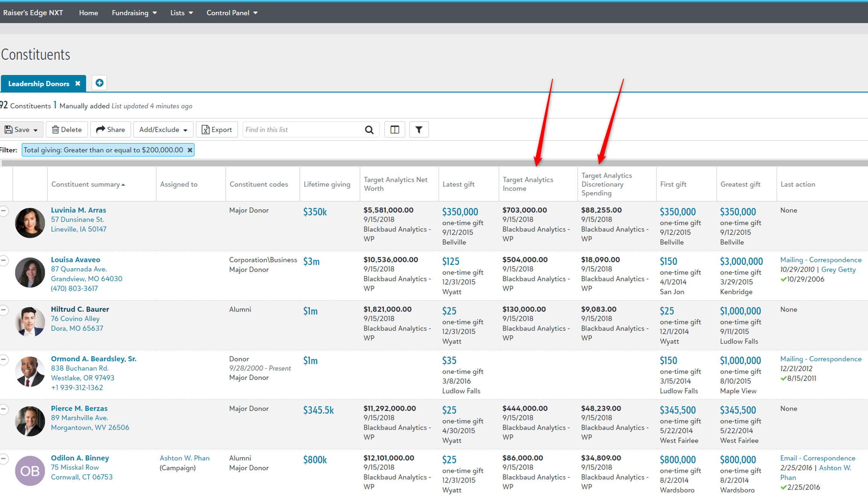The width and height of the screenshot is (868, 498).
Task: Remove the Total giving filter chip
Action: (x=190, y=150)
